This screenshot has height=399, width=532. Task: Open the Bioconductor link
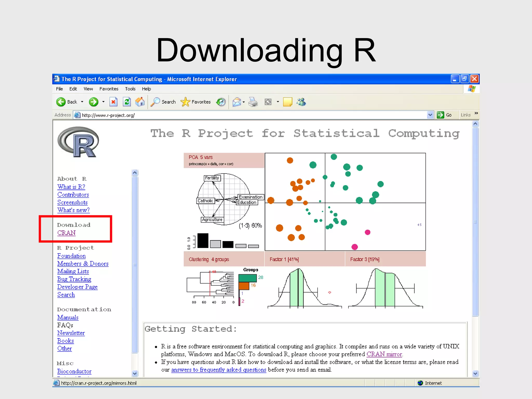click(x=74, y=371)
